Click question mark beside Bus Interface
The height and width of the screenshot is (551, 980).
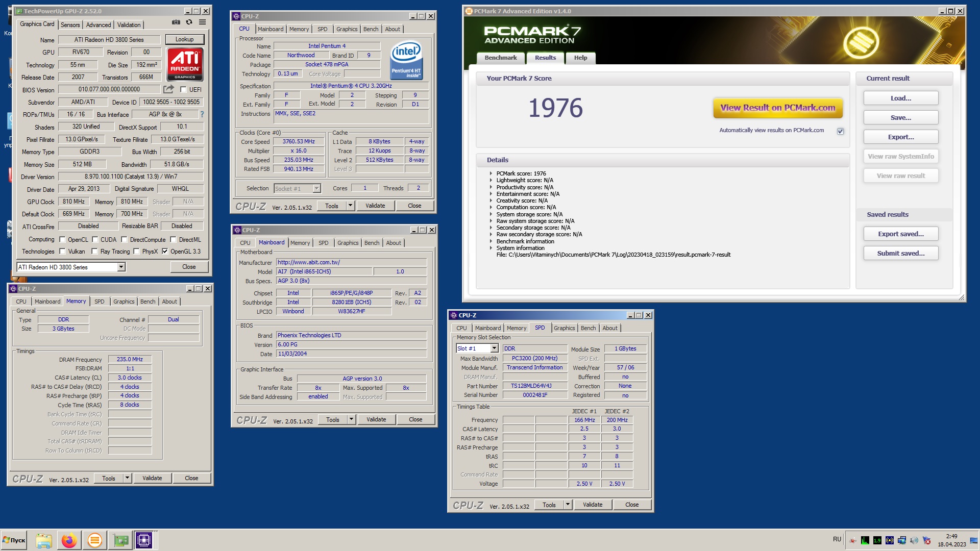point(202,114)
